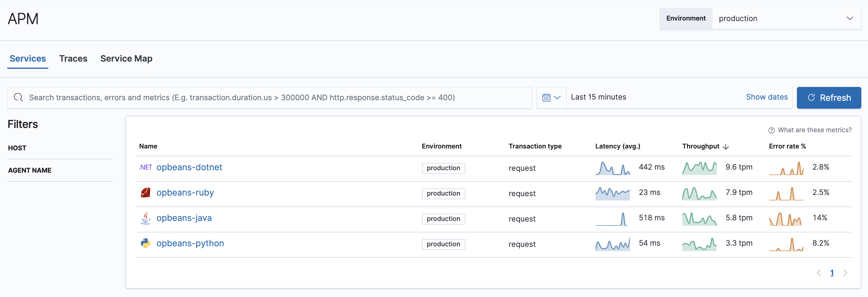The image size is (868, 297).
Task: Click the Python logo icon
Action: tap(145, 243)
